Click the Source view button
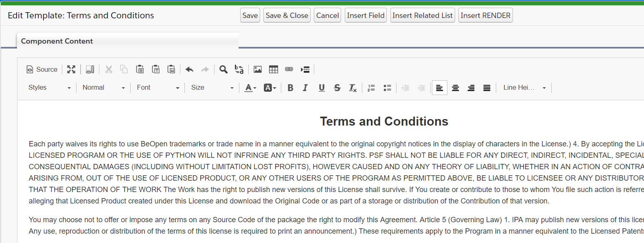 (x=42, y=70)
